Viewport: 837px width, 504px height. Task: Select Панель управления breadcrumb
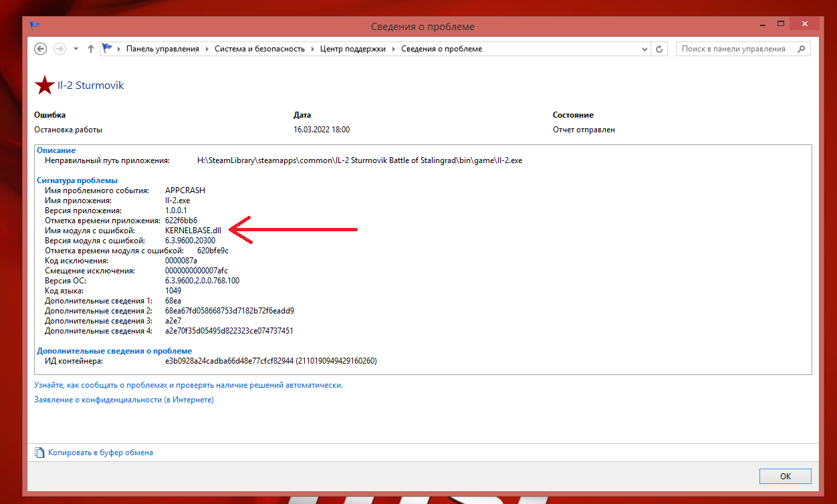[x=162, y=49]
